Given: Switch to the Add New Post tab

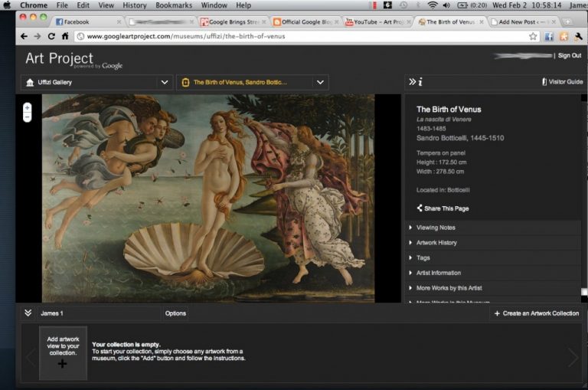Looking at the screenshot, I should [523, 21].
